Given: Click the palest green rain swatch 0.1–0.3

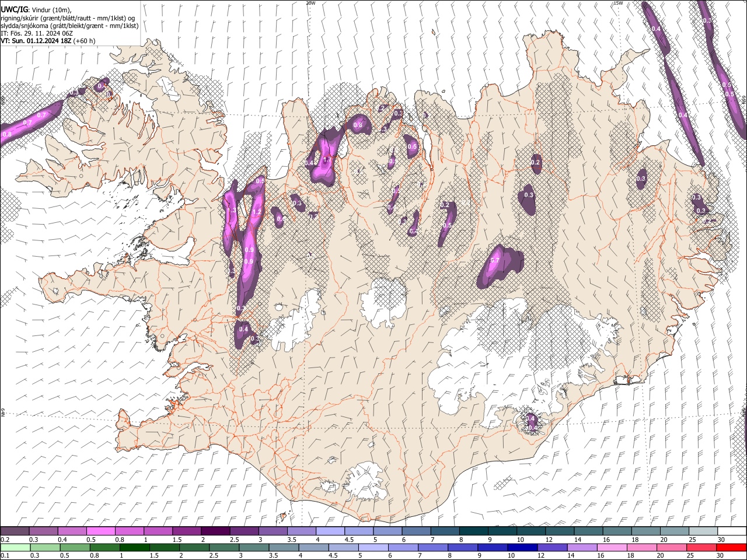Looking at the screenshot, I should click(15, 547).
